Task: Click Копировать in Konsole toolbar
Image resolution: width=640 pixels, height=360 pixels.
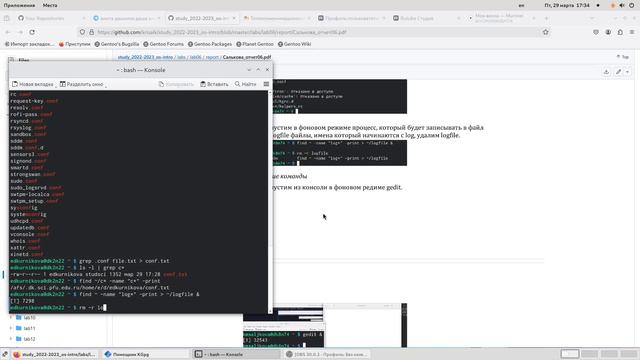Action: [x=176, y=84]
